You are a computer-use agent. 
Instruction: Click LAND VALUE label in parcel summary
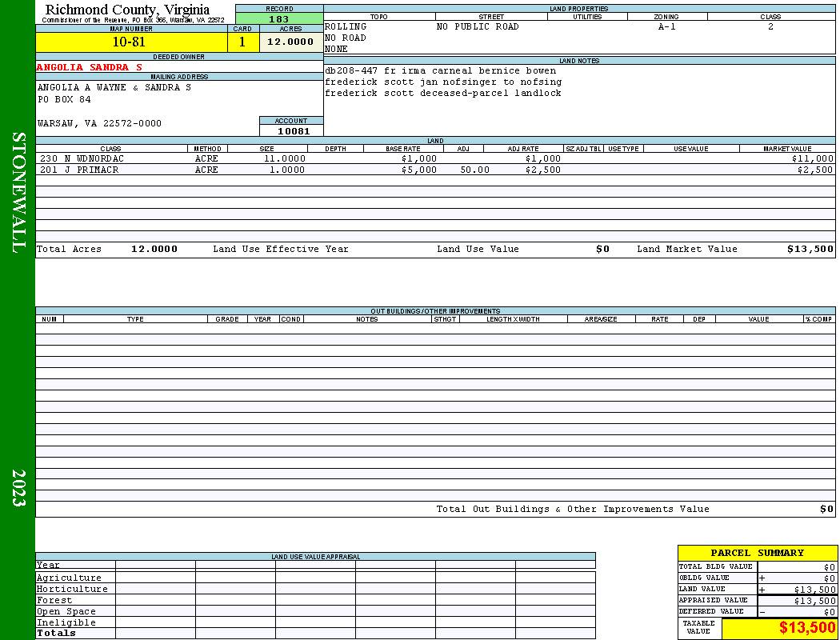702,589
